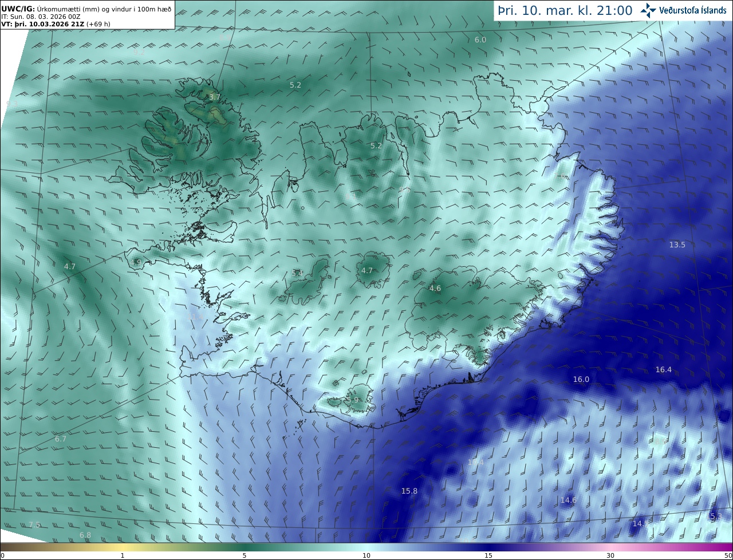The image size is (733, 560).
Task: Click the 6.0 precipitation value
Action: pyautogui.click(x=480, y=40)
